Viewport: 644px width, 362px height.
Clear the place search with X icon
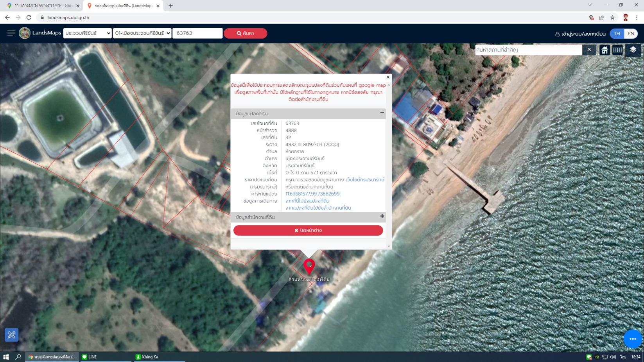(x=589, y=50)
